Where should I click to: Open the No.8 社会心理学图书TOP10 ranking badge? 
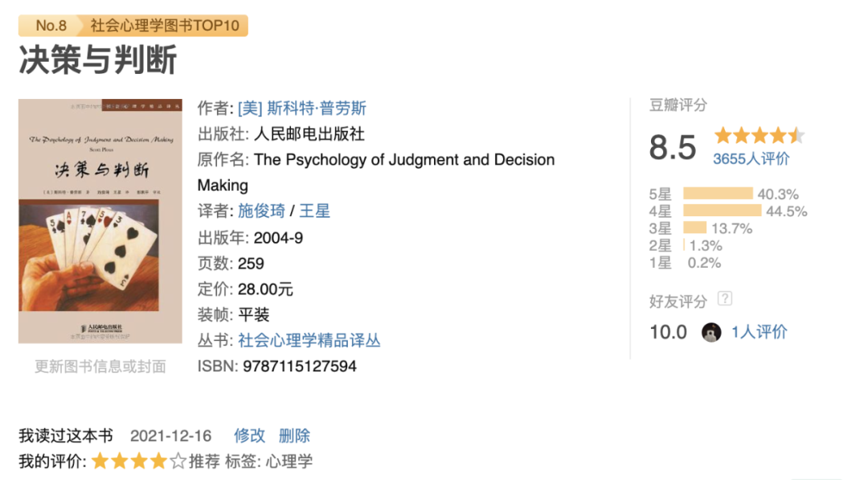pyautogui.click(x=133, y=26)
